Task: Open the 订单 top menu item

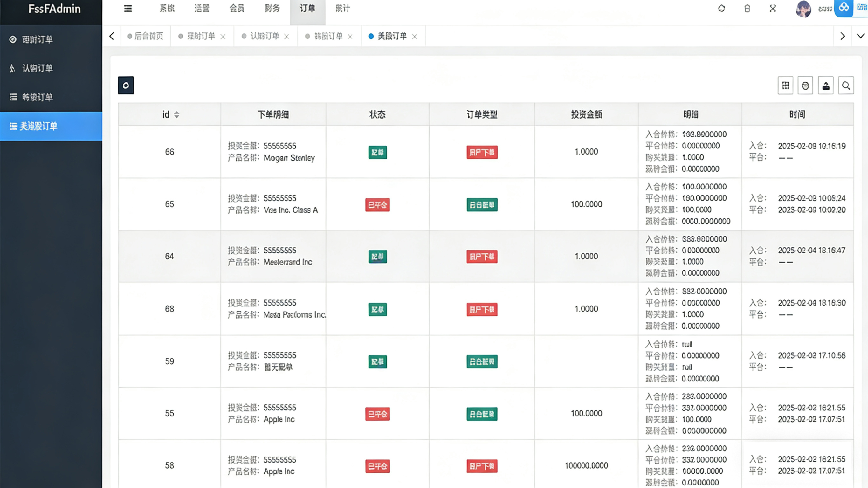Action: [x=307, y=9]
